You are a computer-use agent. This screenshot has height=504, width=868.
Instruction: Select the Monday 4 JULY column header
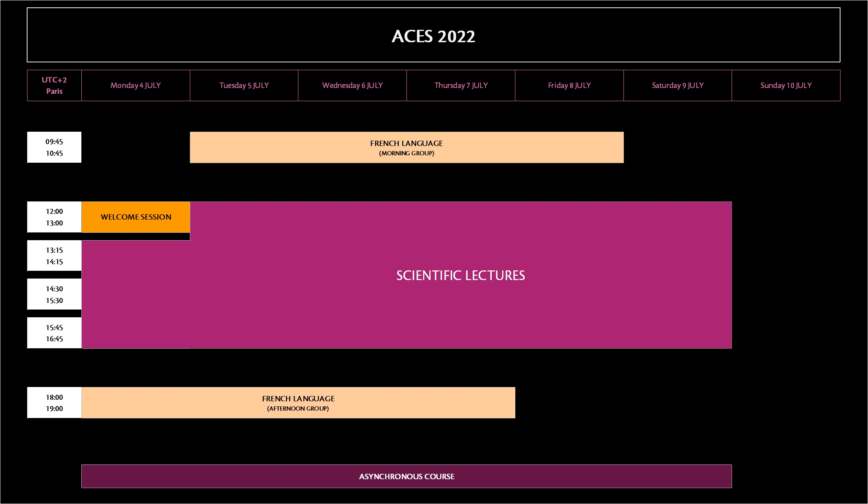coord(136,86)
